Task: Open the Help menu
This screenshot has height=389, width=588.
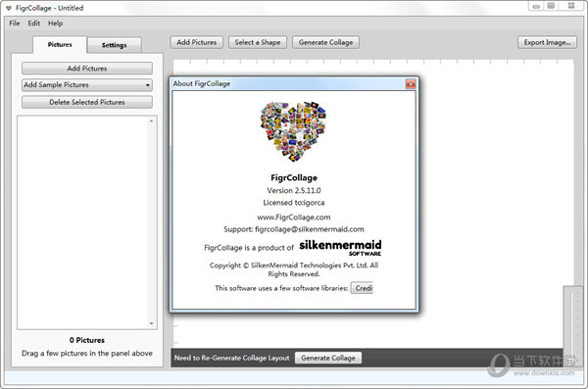Action: click(x=55, y=24)
